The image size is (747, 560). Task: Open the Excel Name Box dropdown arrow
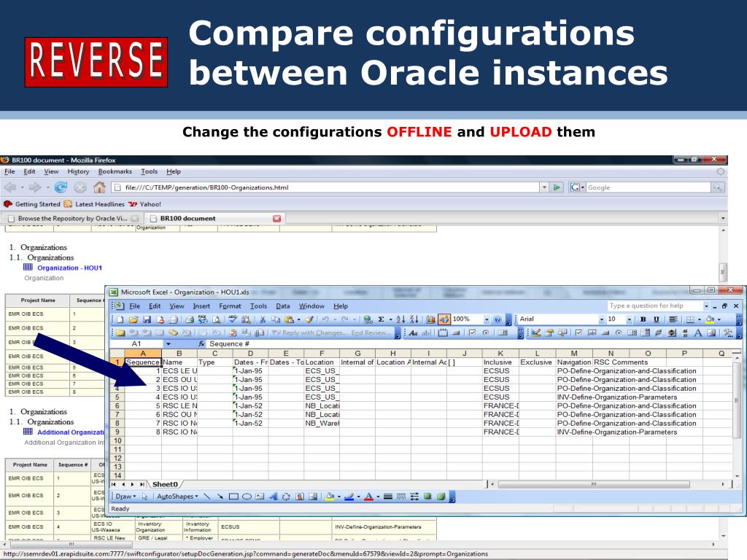(x=169, y=344)
